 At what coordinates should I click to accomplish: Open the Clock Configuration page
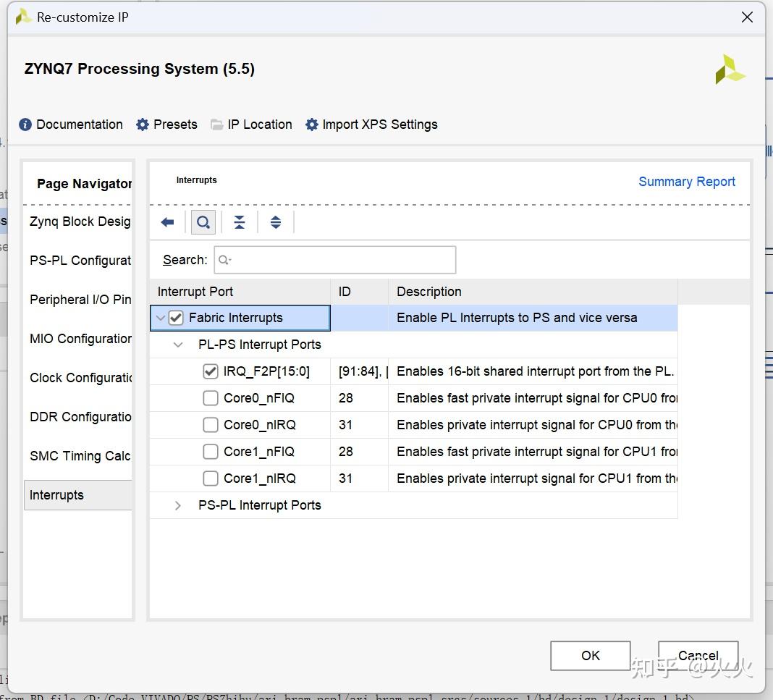(x=80, y=378)
